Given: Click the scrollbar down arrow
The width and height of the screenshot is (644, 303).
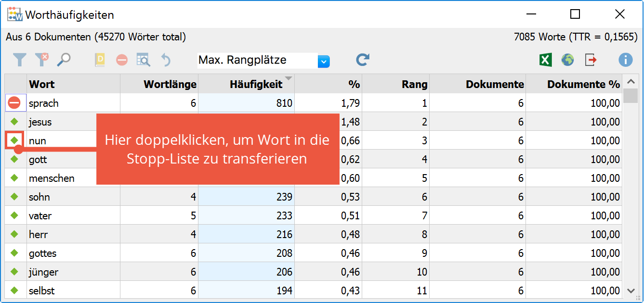Looking at the screenshot, I should point(631,290).
